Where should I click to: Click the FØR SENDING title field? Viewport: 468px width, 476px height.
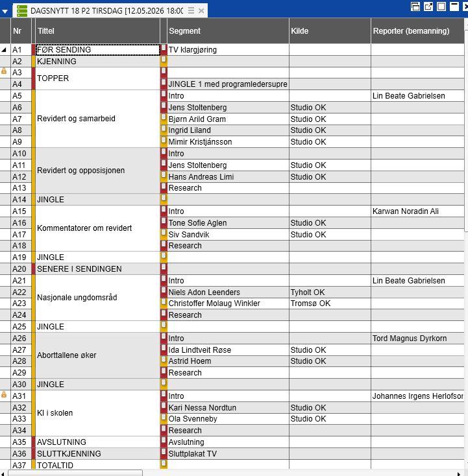98,50
